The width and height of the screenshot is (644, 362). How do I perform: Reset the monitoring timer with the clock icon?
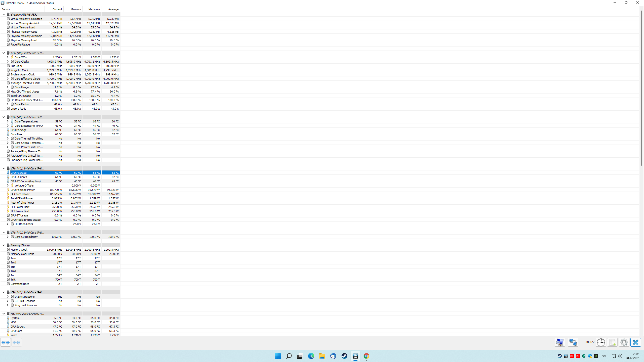[x=601, y=342]
